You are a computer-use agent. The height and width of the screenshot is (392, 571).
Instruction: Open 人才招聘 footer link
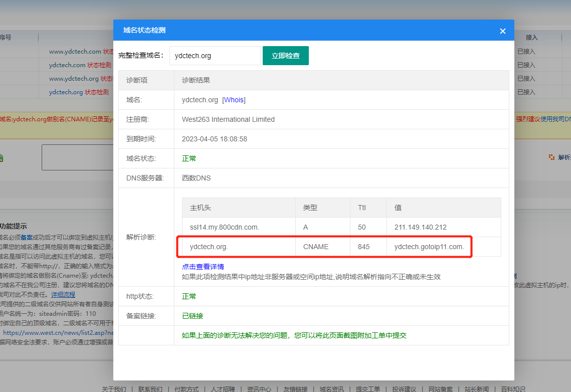point(223,389)
